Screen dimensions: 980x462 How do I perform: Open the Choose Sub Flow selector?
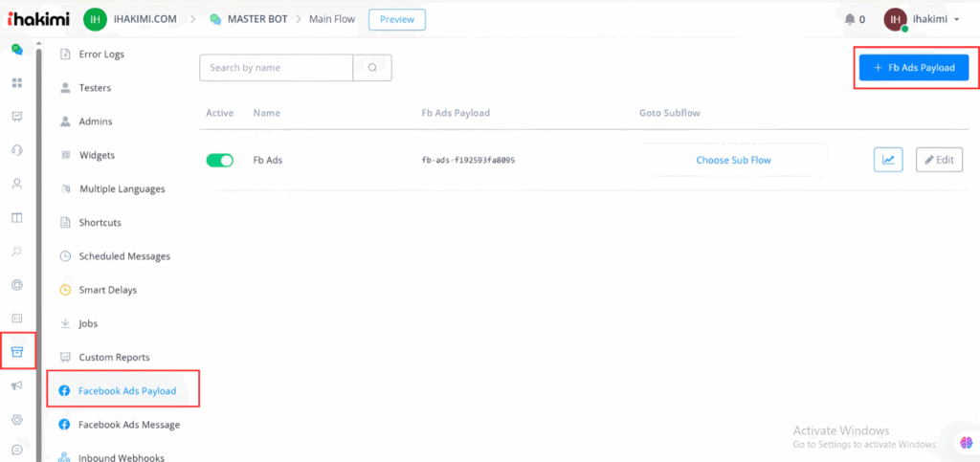[x=733, y=160]
